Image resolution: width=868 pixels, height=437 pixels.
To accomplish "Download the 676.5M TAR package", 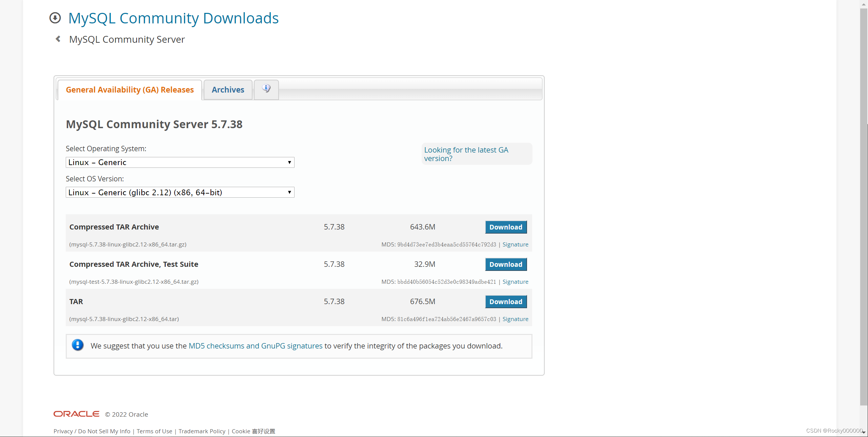I will [506, 302].
